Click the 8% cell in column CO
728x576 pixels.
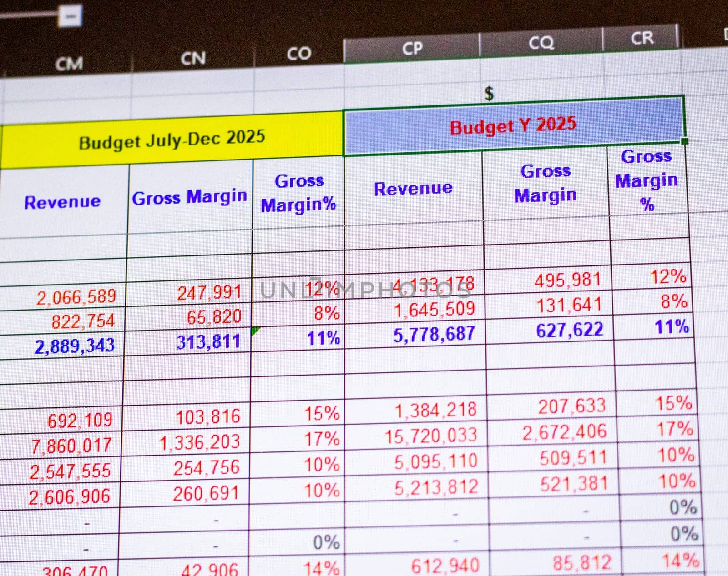pyautogui.click(x=298, y=314)
